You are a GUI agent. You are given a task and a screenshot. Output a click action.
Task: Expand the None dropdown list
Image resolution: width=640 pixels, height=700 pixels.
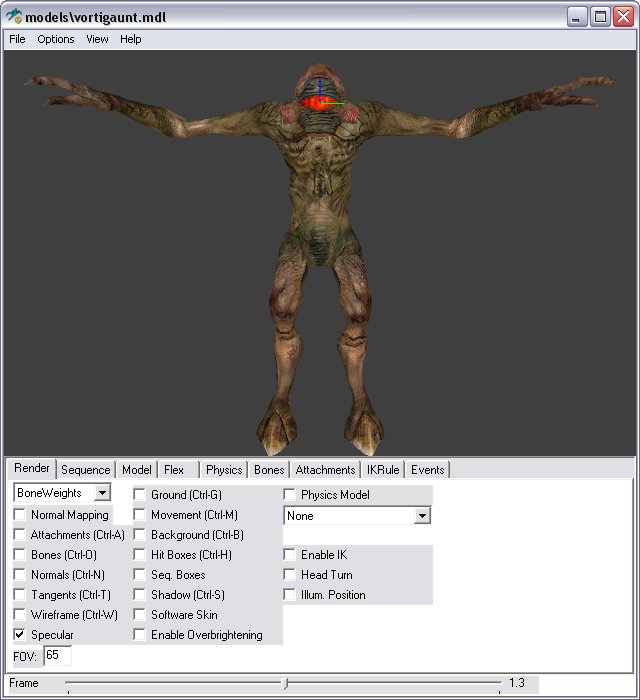click(x=422, y=516)
